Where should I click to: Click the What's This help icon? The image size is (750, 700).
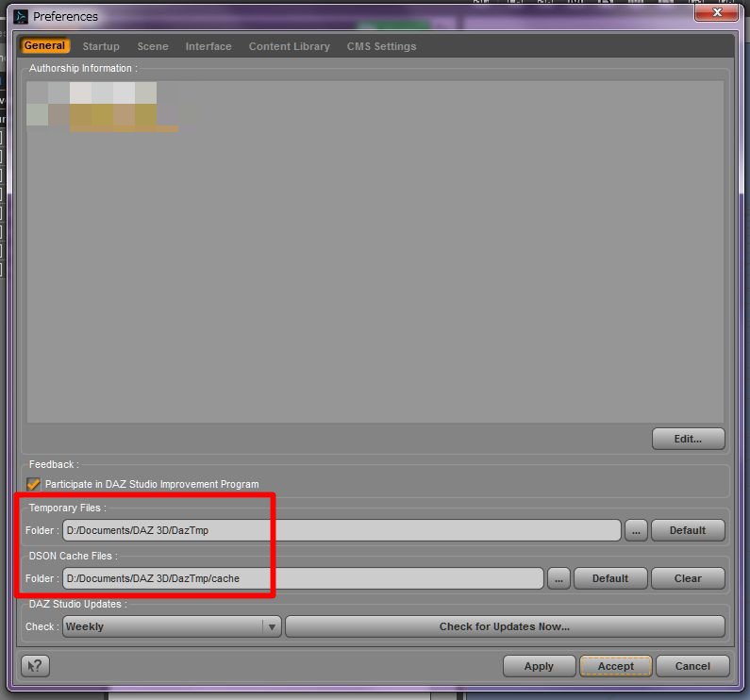pos(35,666)
